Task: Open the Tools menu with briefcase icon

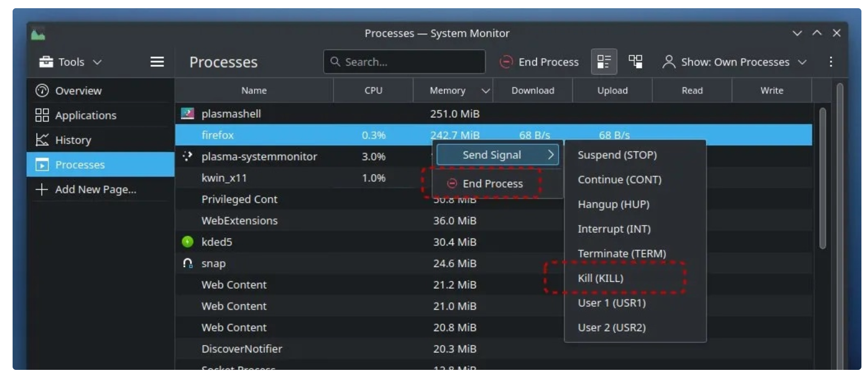Action: (70, 62)
